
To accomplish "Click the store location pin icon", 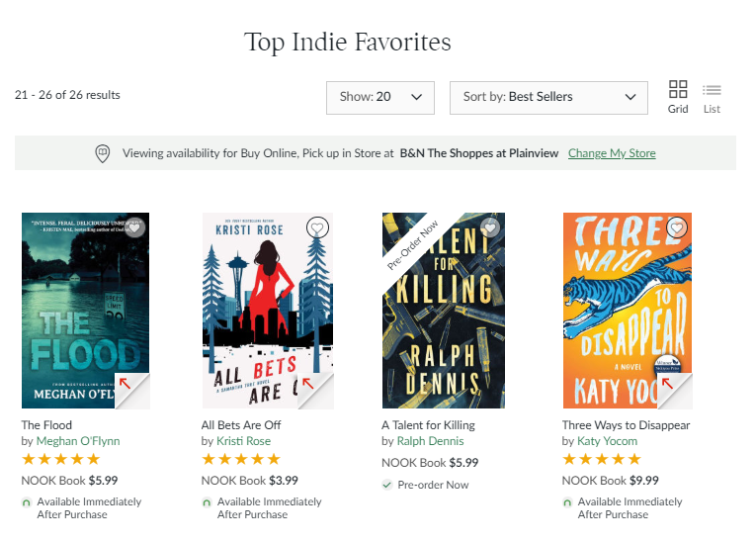I will click(x=102, y=153).
